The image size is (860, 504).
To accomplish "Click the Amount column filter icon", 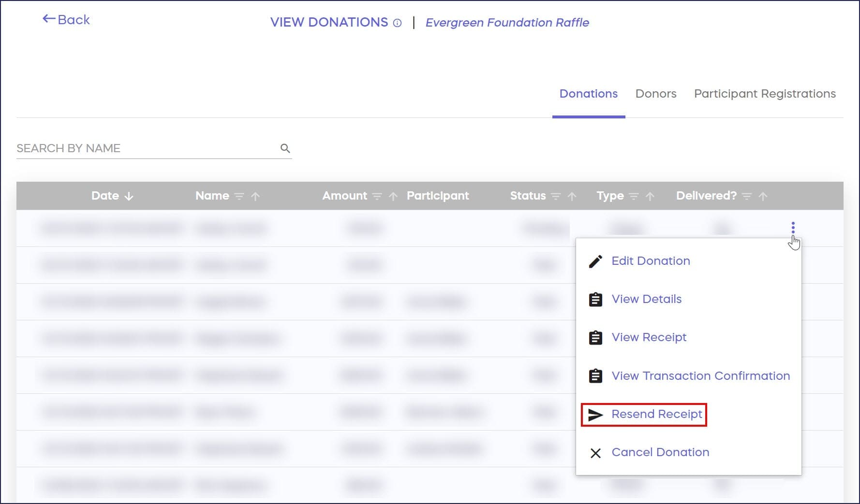I will 377,196.
